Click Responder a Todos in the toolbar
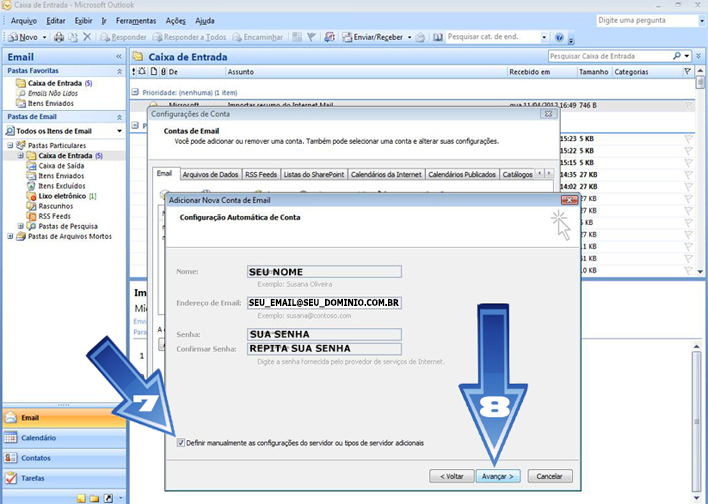This screenshot has height=504, width=708. click(189, 37)
